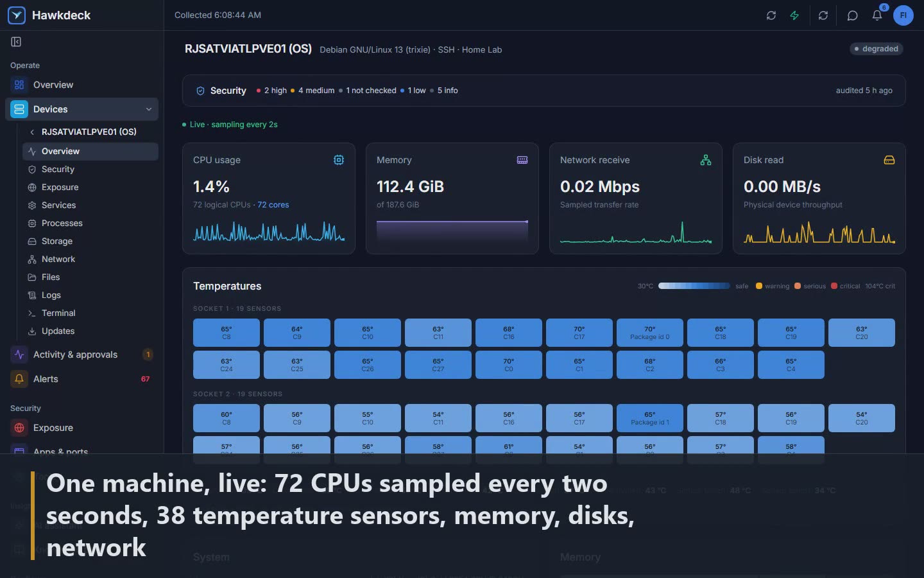Viewport: 924px width, 578px height.
Task: Click the "2 high" security finding count
Action: [x=272, y=91]
